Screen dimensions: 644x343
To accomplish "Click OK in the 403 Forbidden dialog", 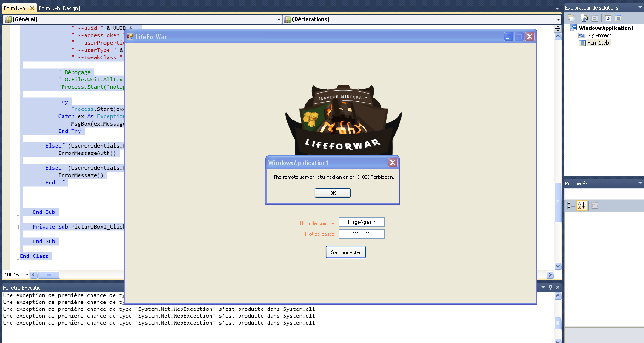I will [x=332, y=193].
